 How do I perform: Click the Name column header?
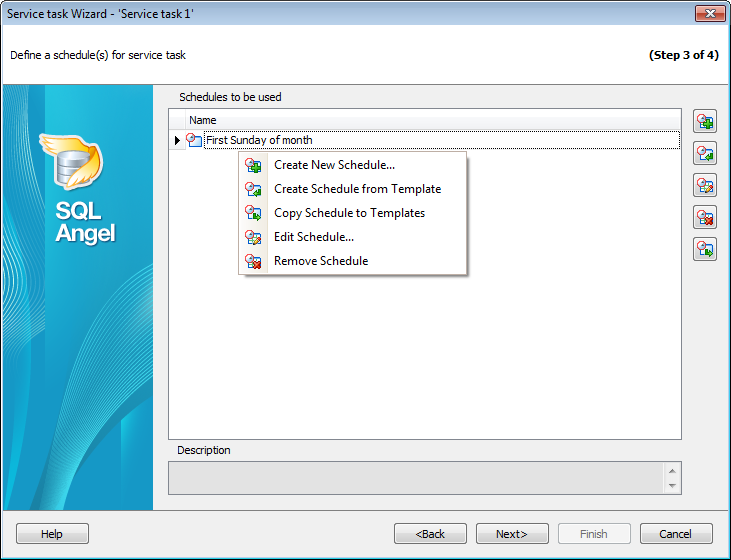pos(433,120)
